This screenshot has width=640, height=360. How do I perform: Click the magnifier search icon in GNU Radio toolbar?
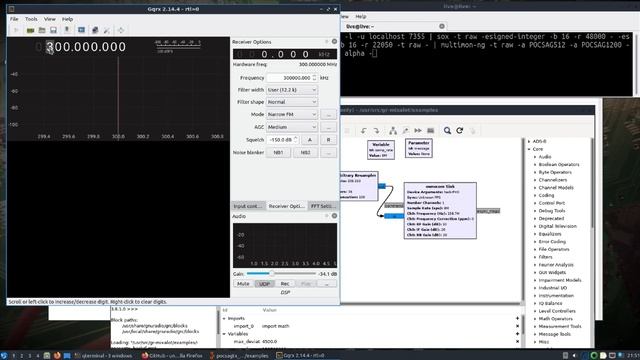[447, 131]
